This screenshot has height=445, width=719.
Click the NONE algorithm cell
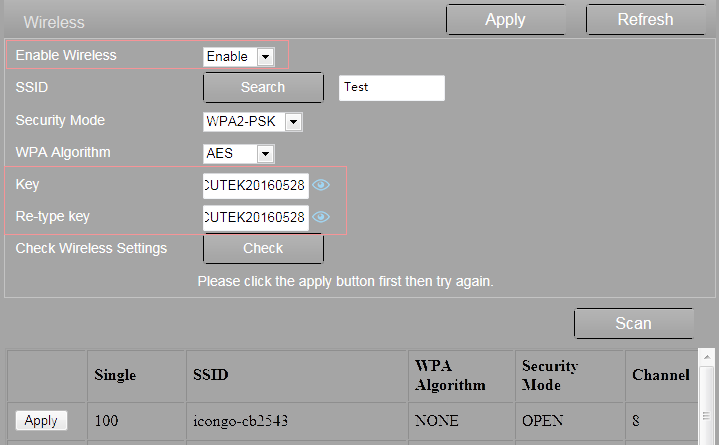pos(461,421)
